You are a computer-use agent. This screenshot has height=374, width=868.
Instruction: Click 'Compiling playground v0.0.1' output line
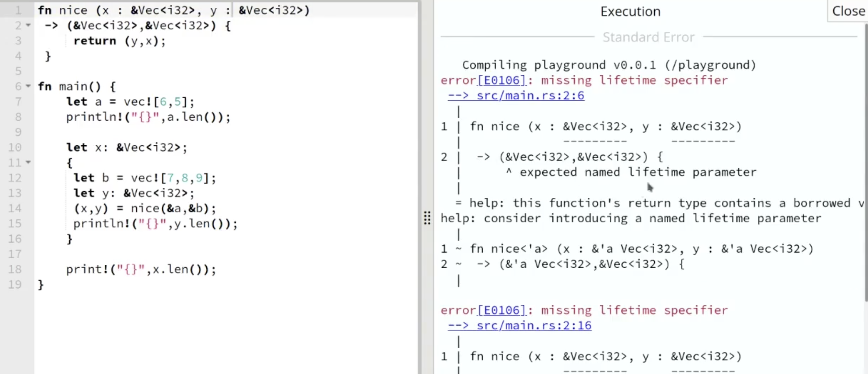609,65
